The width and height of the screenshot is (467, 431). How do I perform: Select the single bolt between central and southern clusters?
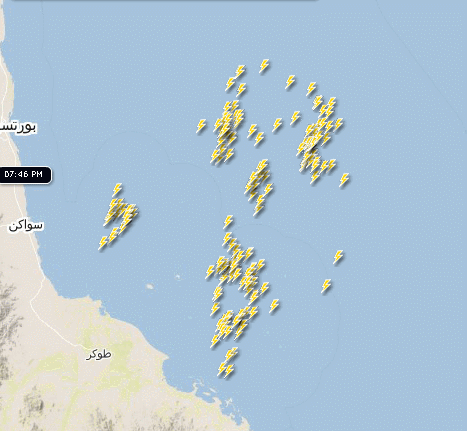228,221
